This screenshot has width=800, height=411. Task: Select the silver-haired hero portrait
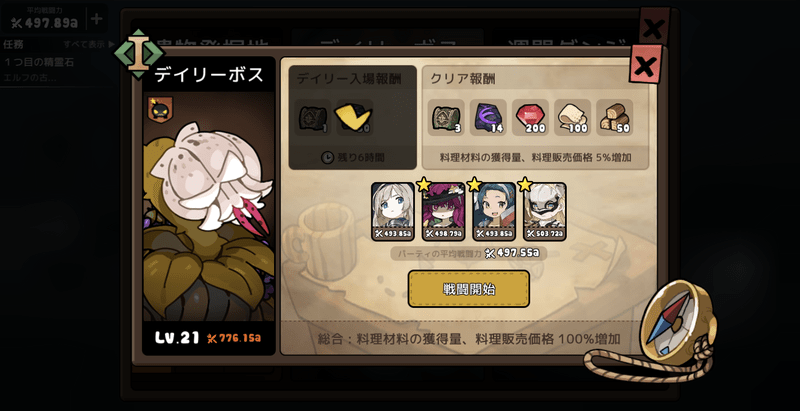(392, 211)
